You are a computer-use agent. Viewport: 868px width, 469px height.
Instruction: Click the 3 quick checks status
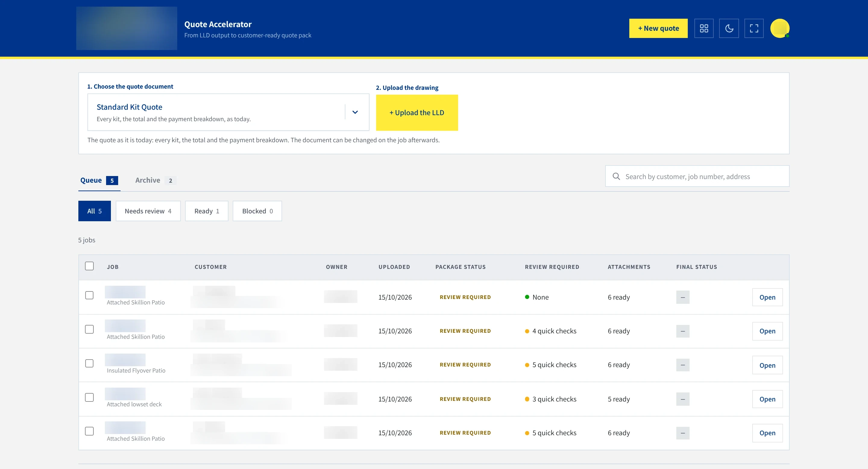(x=551, y=399)
